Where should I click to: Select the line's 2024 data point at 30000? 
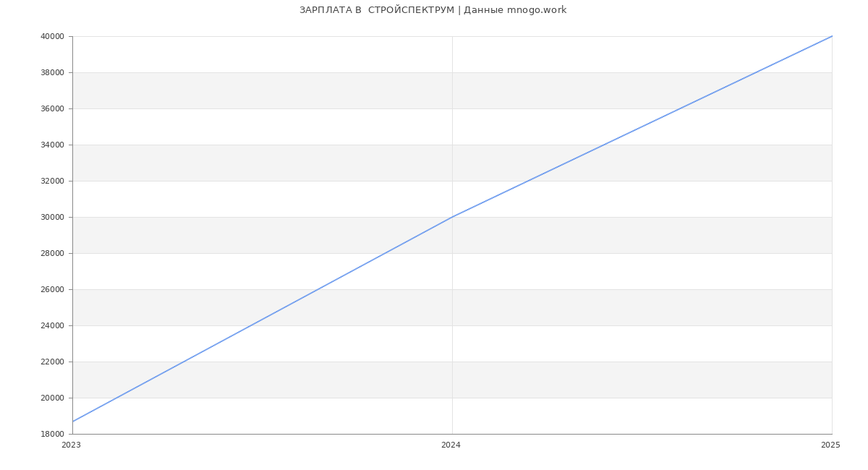(452, 217)
